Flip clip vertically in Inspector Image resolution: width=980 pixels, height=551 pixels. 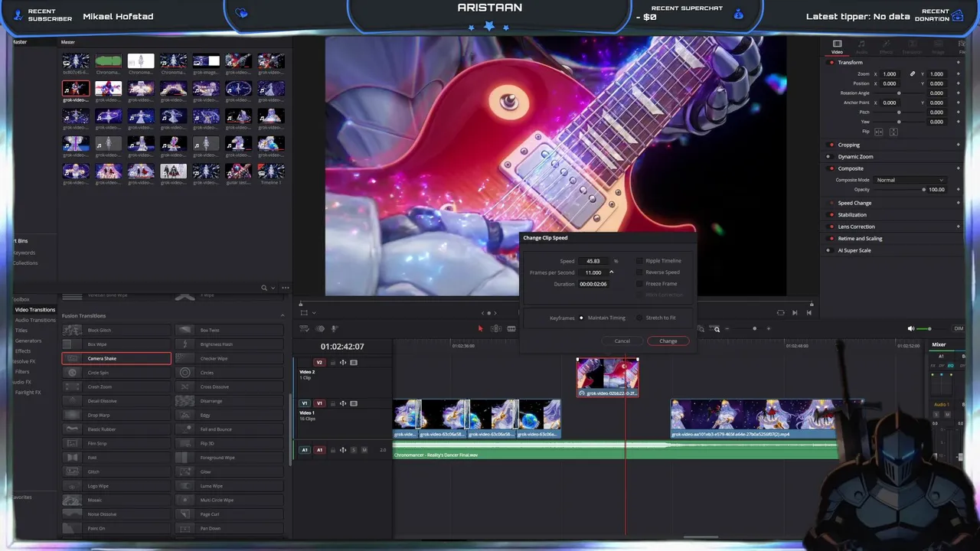(x=893, y=132)
